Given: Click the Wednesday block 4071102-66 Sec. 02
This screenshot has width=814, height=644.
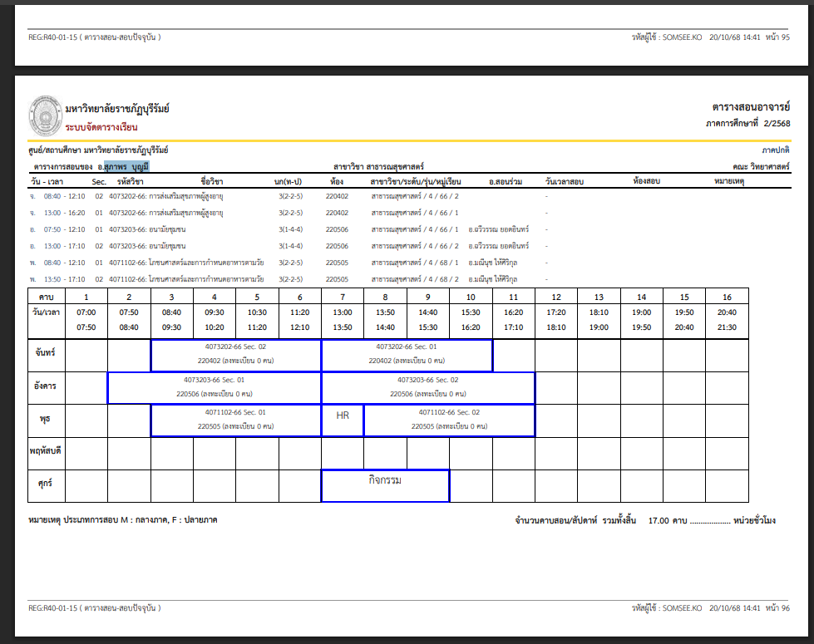Looking at the screenshot, I should 450,420.
